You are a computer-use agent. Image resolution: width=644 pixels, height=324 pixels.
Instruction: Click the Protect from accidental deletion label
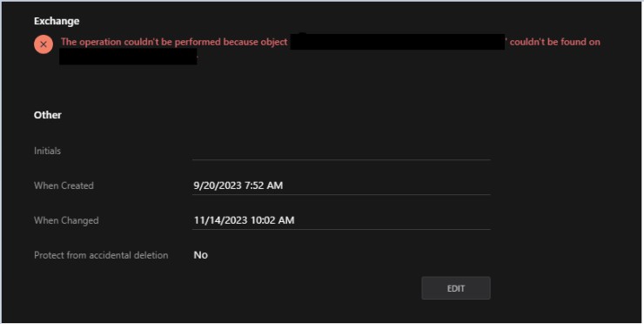(x=101, y=255)
